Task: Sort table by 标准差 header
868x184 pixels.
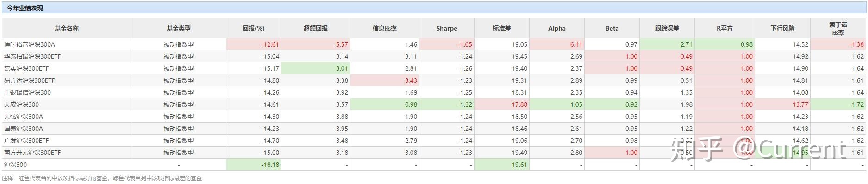Action: (x=501, y=28)
